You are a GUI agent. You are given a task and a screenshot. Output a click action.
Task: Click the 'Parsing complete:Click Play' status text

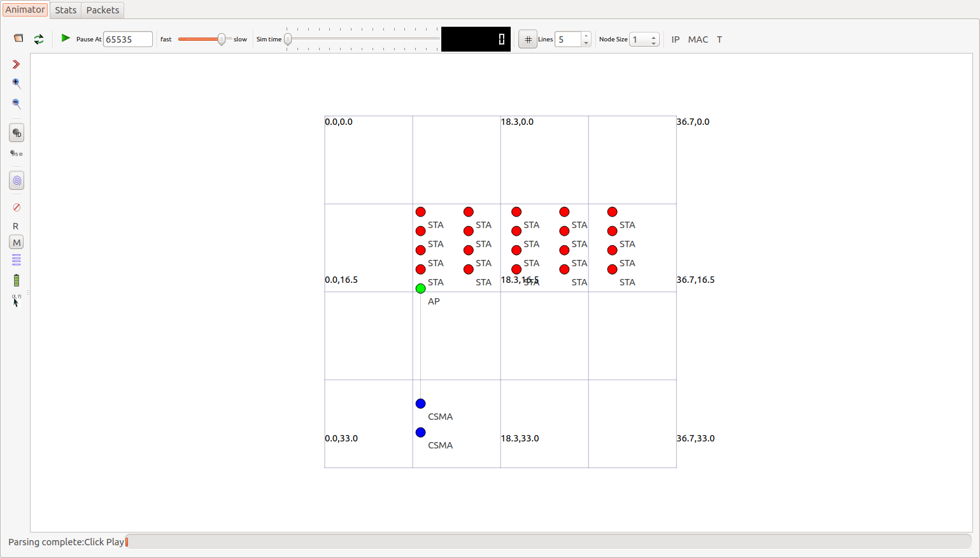(x=66, y=542)
